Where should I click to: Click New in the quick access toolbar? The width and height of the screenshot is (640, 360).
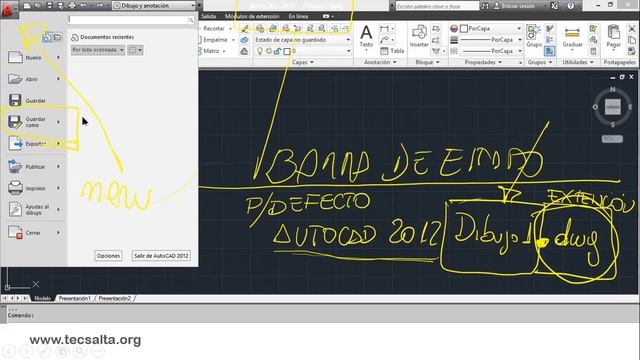pyautogui.click(x=27, y=6)
